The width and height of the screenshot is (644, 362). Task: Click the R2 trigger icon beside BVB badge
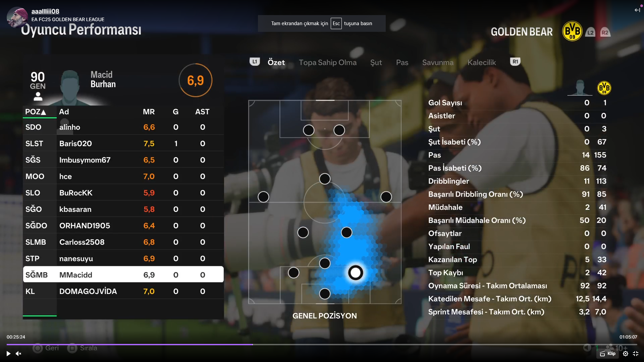coord(605,32)
